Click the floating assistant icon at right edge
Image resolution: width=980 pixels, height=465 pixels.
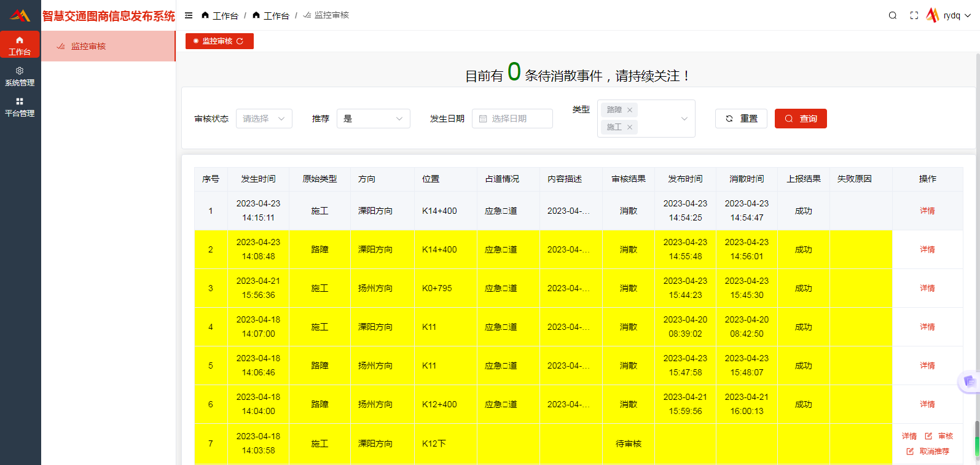point(969,381)
